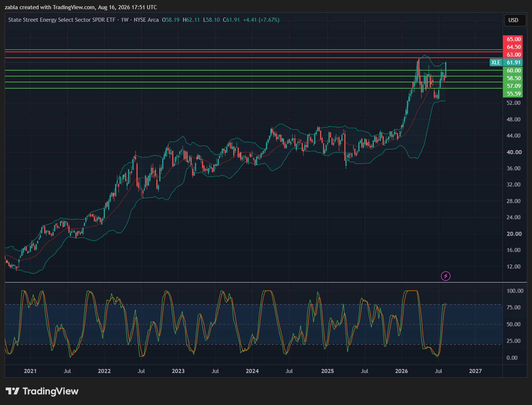The height and width of the screenshot is (405, 532).
Task: Click the 2021 label on the time axis
Action: pyautogui.click(x=30, y=371)
